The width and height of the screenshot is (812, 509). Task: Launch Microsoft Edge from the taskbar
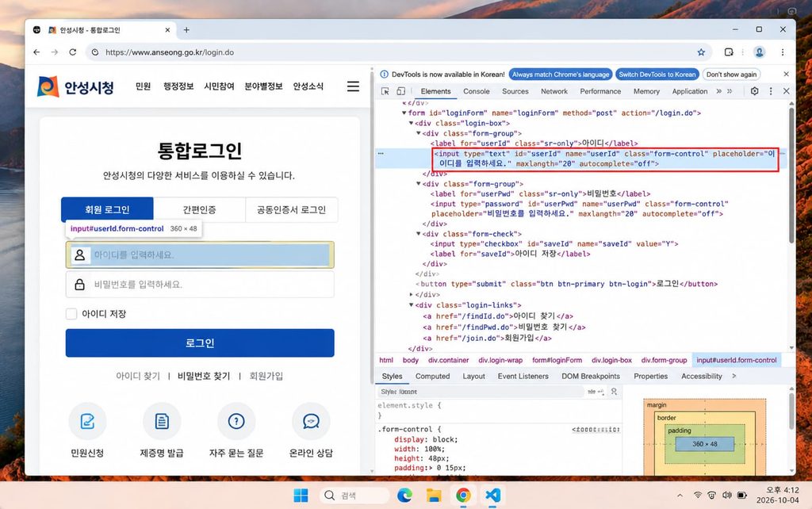[405, 496]
